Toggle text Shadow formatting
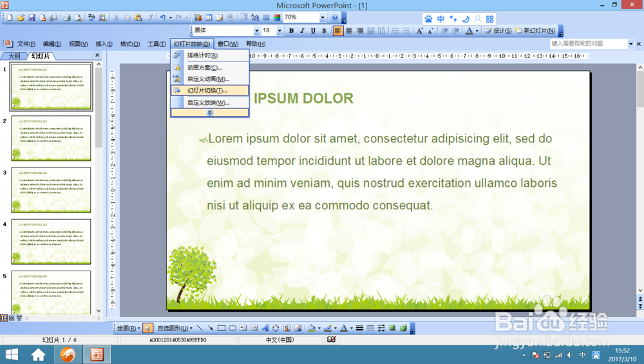644x364 pixels. coord(324,31)
